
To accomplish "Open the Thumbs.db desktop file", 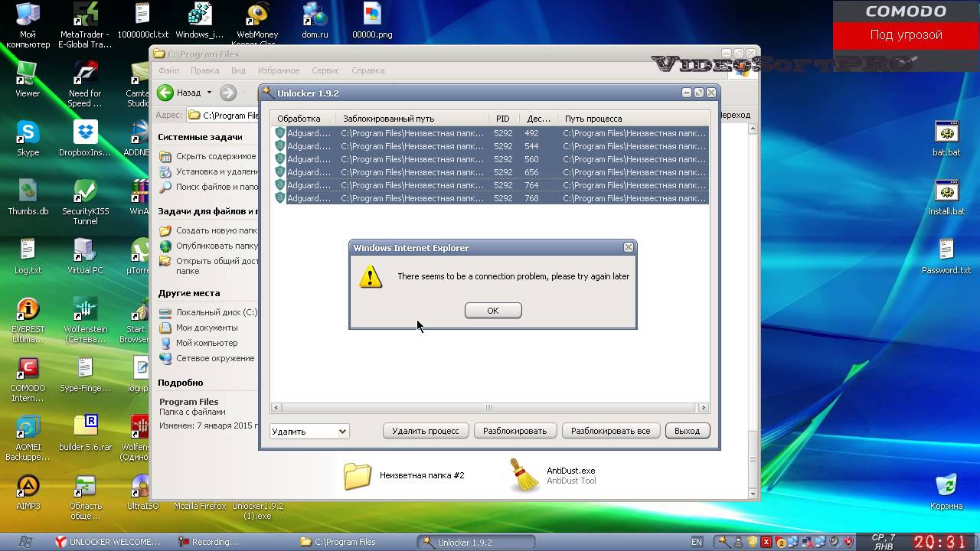I will pyautogui.click(x=28, y=197).
